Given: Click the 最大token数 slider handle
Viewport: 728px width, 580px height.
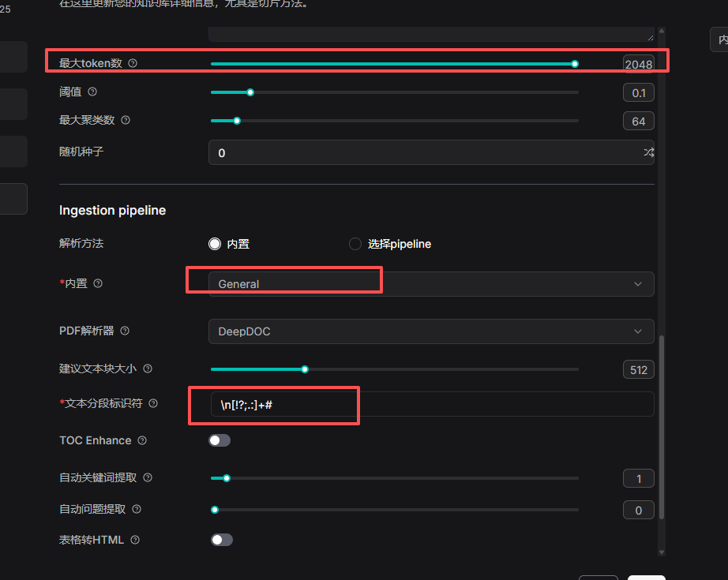Looking at the screenshot, I should point(575,64).
